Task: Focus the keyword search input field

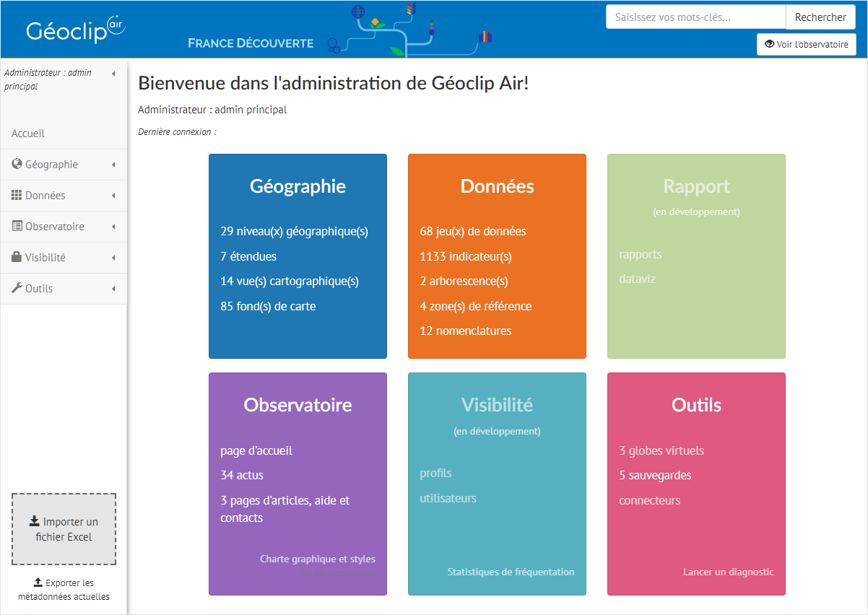Action: point(695,17)
